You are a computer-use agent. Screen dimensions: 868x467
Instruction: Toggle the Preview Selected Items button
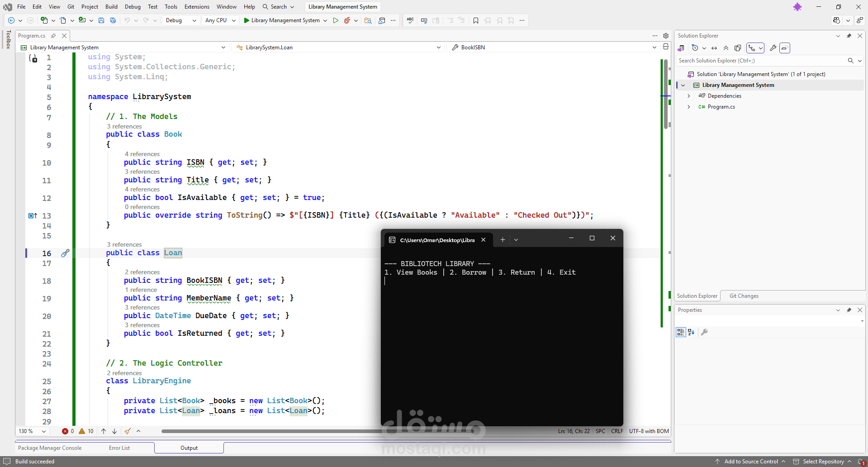coord(785,48)
